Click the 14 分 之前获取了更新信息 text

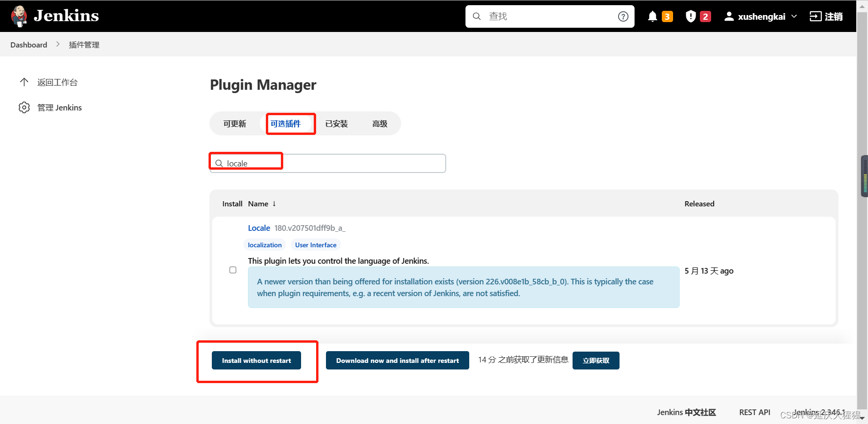tap(523, 360)
